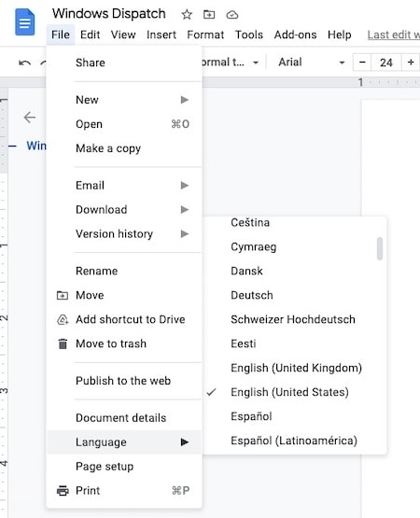Image resolution: width=420 pixels, height=518 pixels.
Task: Open the Tools menu
Action: tap(249, 35)
